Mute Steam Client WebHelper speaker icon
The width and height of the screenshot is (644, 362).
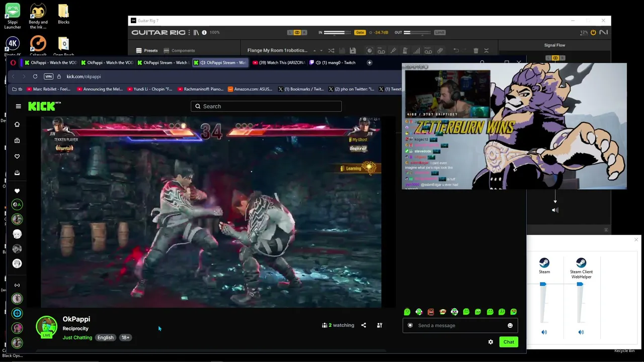tap(581, 332)
